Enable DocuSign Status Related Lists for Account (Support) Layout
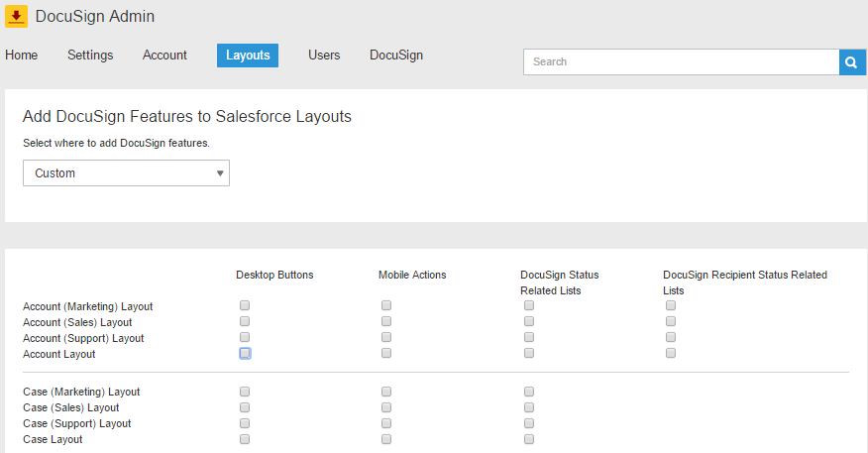 [x=529, y=337]
